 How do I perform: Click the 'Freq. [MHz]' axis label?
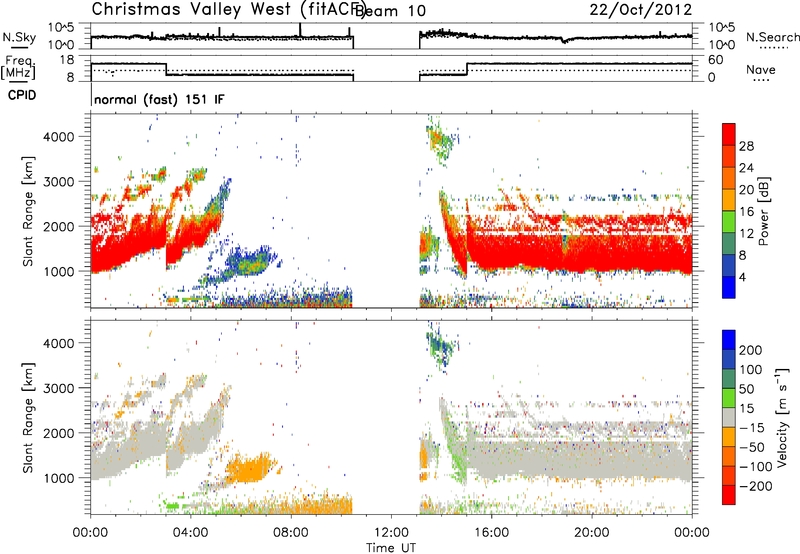(19, 67)
